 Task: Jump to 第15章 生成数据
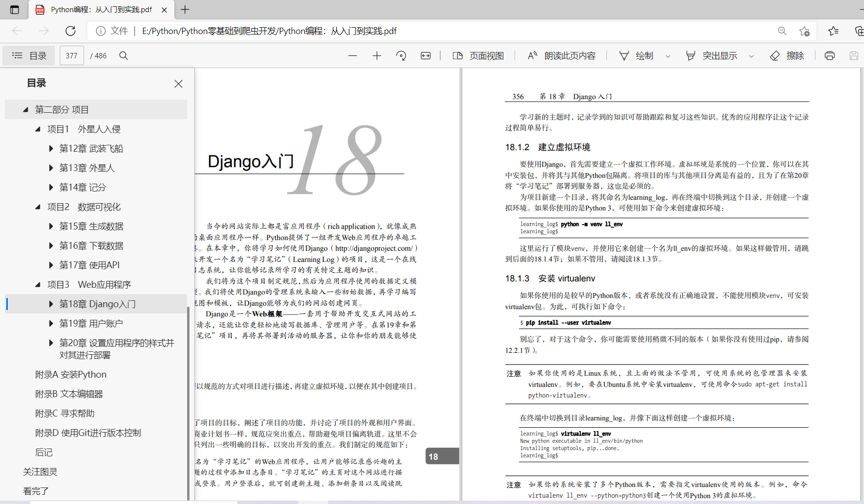point(91,226)
